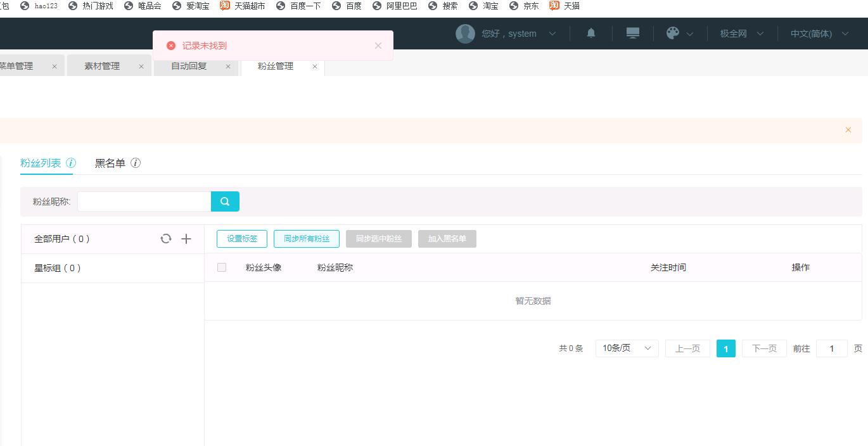Screen dimensions: 868x446
Task: Click info icon next to 黑名单
Action: [x=136, y=163]
